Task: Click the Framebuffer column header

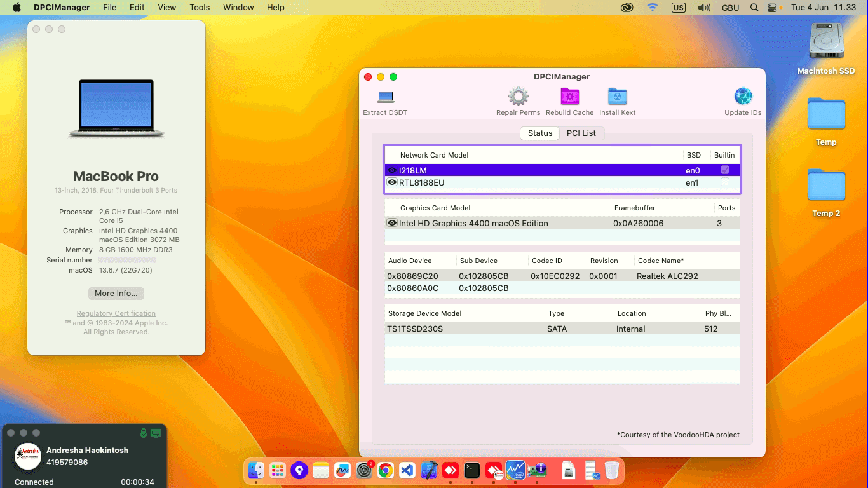Action: click(635, 208)
